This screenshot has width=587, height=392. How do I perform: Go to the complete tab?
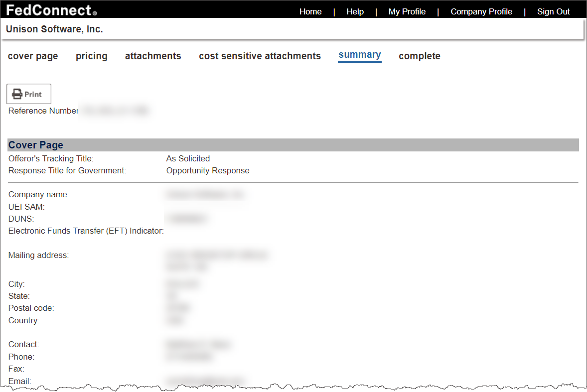419,56
